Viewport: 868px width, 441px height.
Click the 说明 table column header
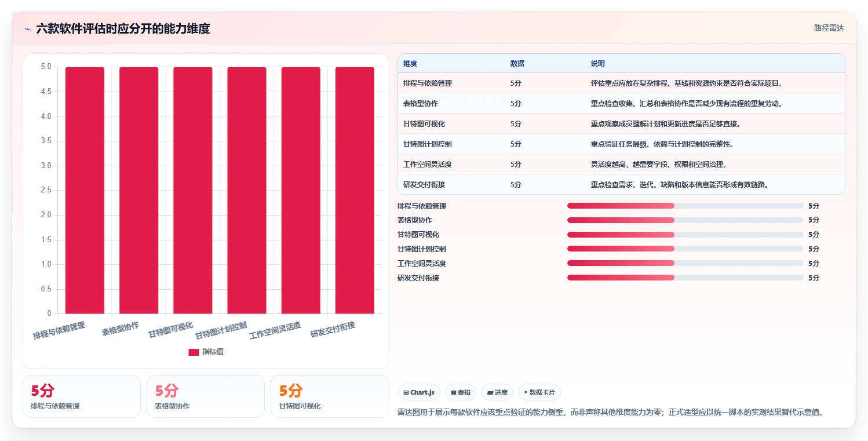point(598,63)
